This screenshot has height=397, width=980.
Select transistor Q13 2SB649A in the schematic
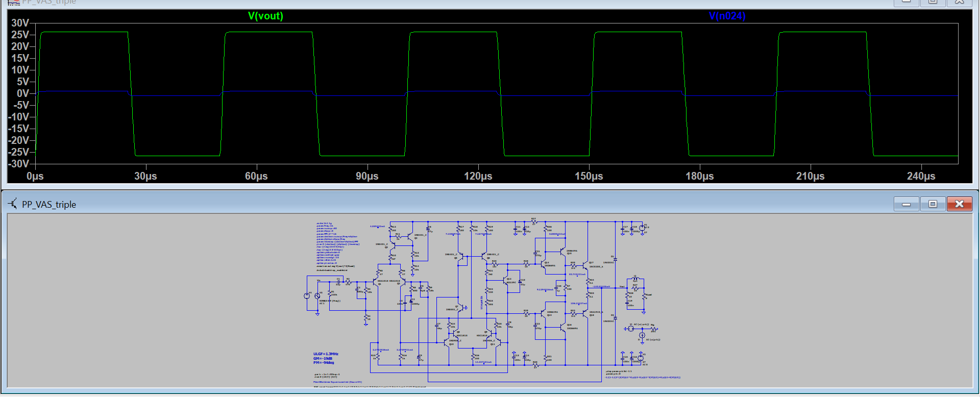click(x=543, y=313)
